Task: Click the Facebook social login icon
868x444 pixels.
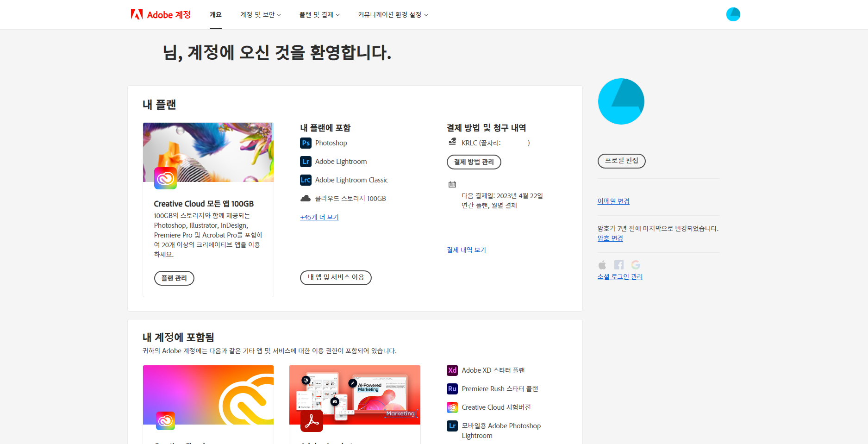Action: [619, 265]
